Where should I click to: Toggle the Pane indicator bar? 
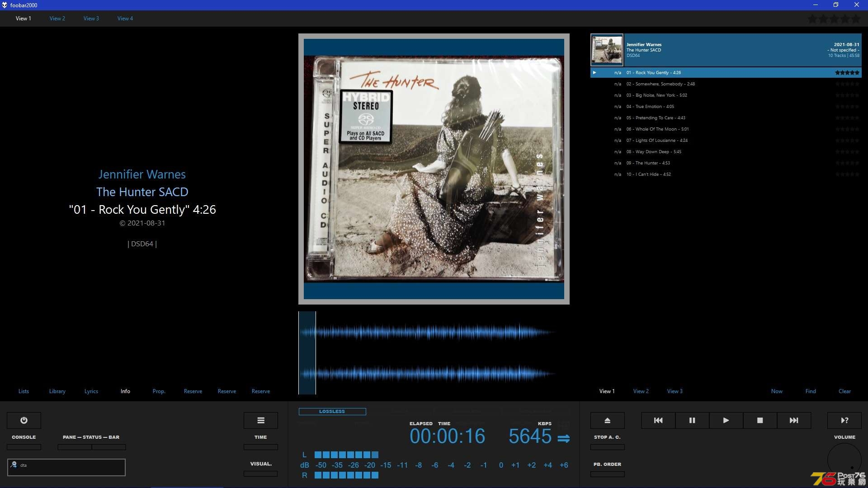(x=75, y=447)
